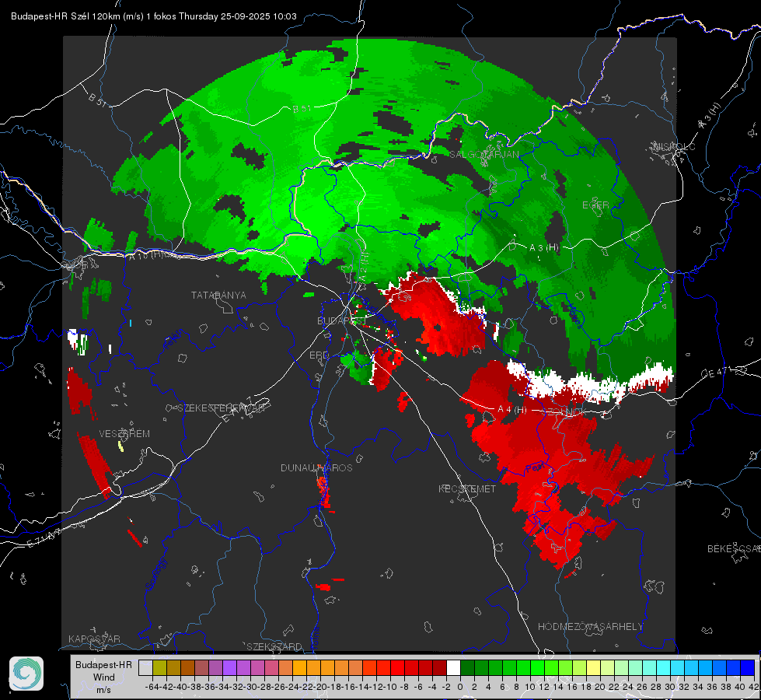
Task: Click the BUDAPEST city label
Action: [341, 320]
